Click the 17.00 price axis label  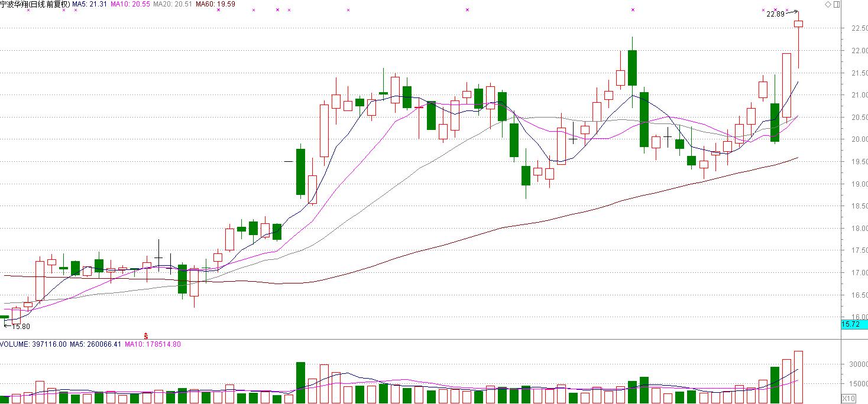859,273
